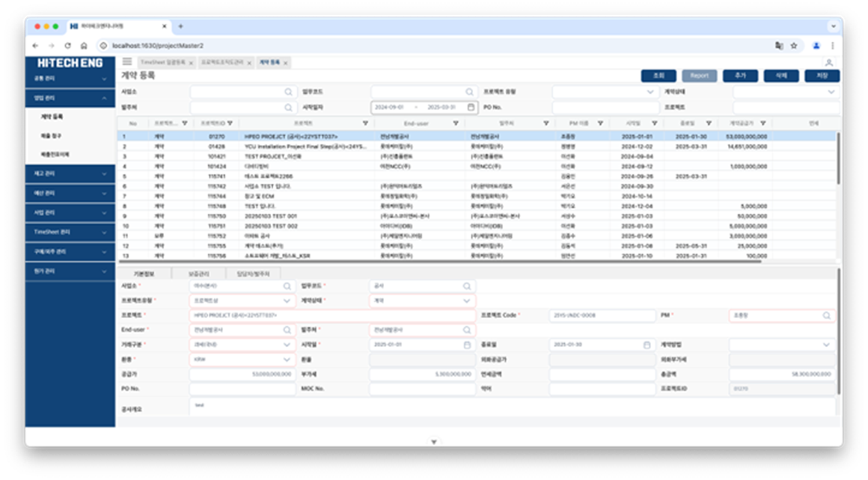Open the calendar icon in the date range filter
This screenshot has width=868, height=480.
pos(471,107)
